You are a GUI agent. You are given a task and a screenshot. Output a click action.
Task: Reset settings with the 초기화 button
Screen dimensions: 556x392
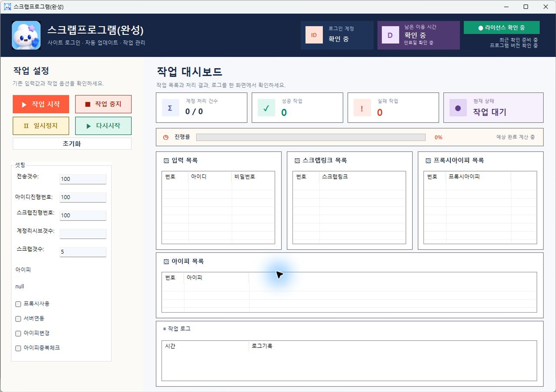pyautogui.click(x=72, y=144)
